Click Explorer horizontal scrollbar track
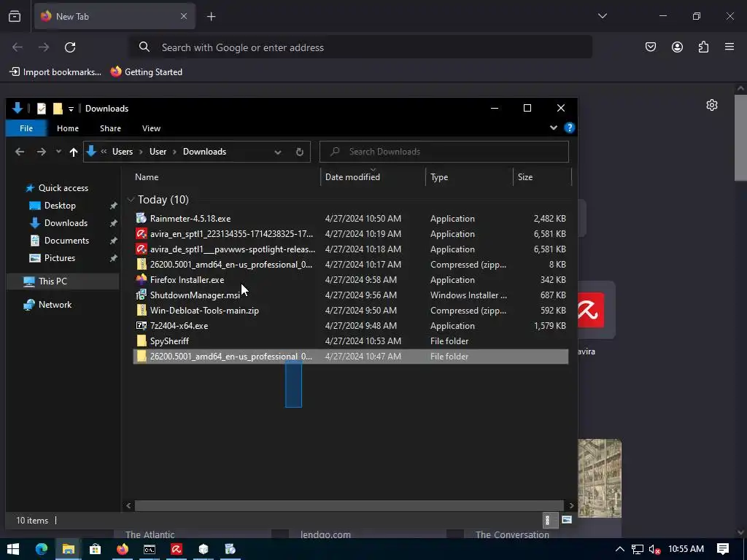 (x=349, y=506)
